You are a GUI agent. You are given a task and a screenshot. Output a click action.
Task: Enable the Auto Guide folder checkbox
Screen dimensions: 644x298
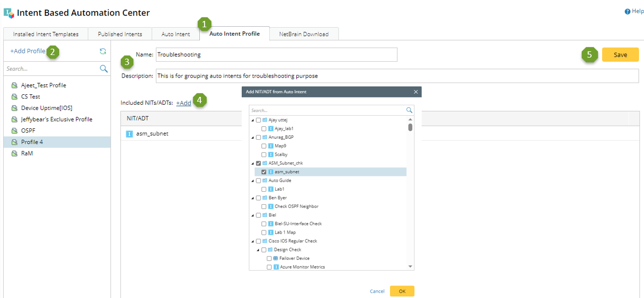point(258,181)
